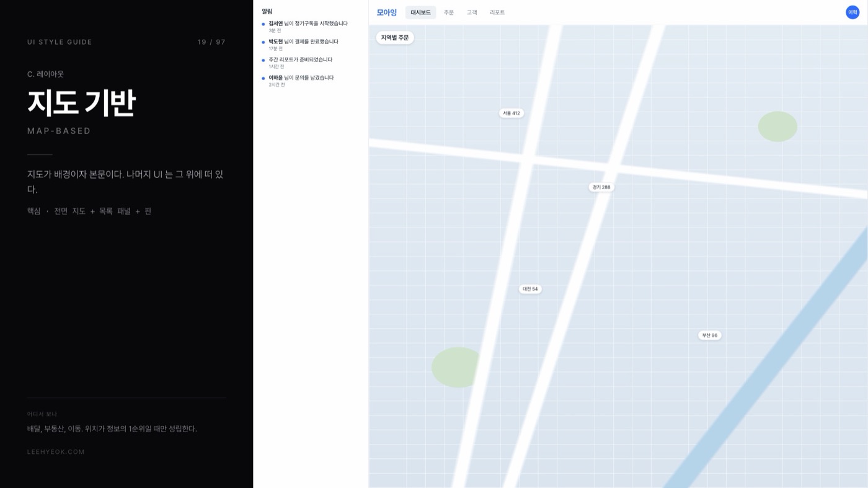Click the 2시간 전 timestamp
This screenshot has width=868, height=488.
pyautogui.click(x=277, y=84)
